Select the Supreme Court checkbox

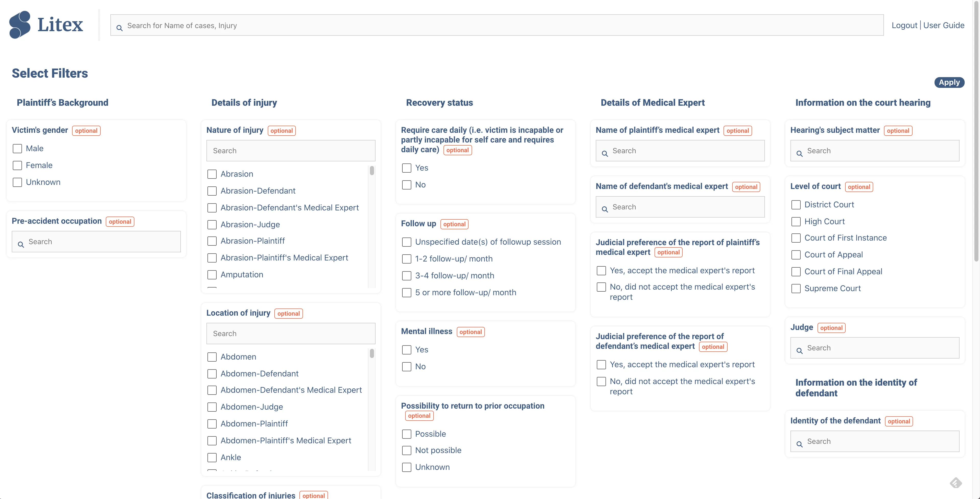pos(796,288)
